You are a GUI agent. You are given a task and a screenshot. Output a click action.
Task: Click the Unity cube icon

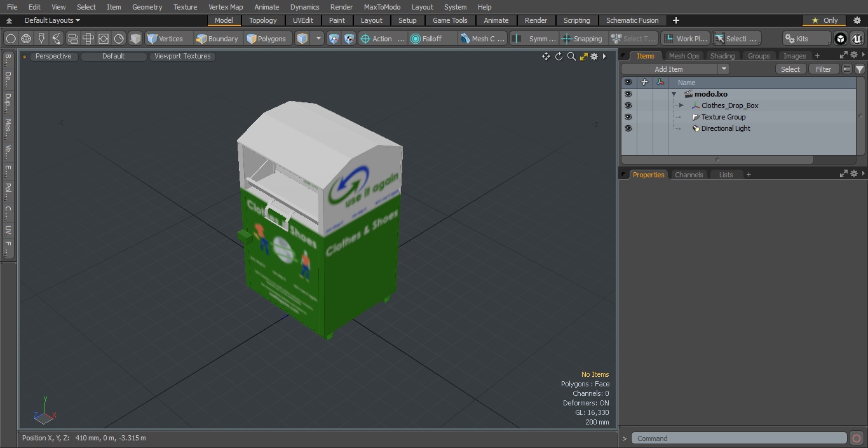coord(841,39)
